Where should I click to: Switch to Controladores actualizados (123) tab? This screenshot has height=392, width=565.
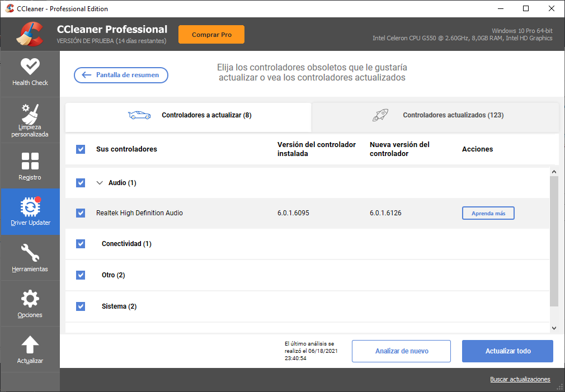(435, 117)
